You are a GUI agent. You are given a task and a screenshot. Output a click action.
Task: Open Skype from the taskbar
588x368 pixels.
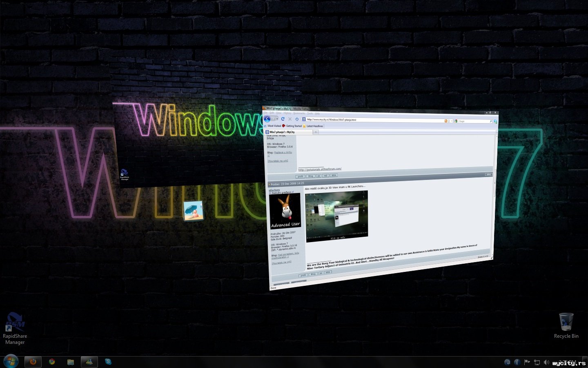coord(108,361)
